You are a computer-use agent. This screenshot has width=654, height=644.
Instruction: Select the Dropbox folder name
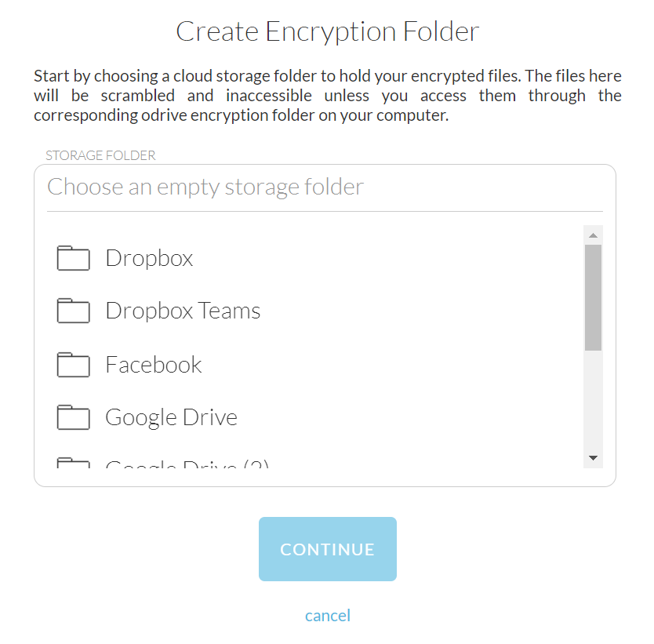coord(149,258)
